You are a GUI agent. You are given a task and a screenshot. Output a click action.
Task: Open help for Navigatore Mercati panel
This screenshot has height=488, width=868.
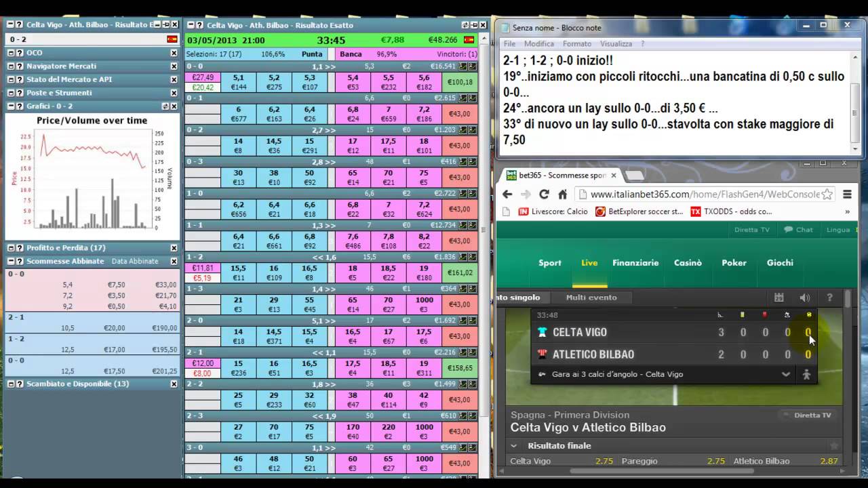(20, 66)
